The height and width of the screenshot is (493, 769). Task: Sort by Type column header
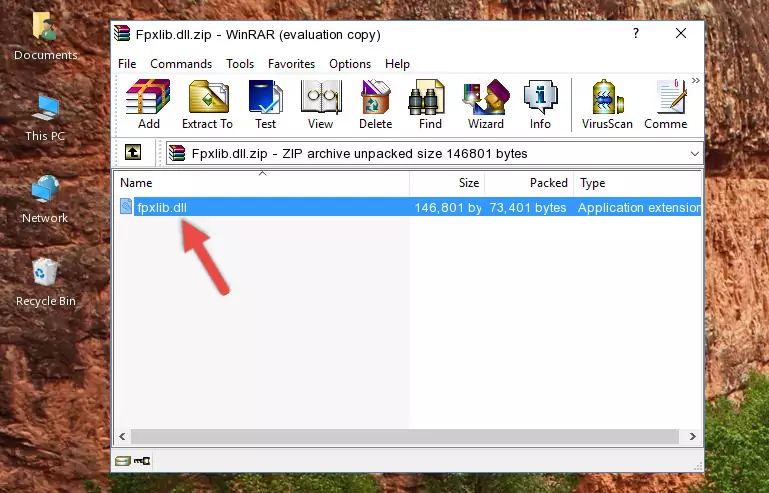(x=638, y=183)
